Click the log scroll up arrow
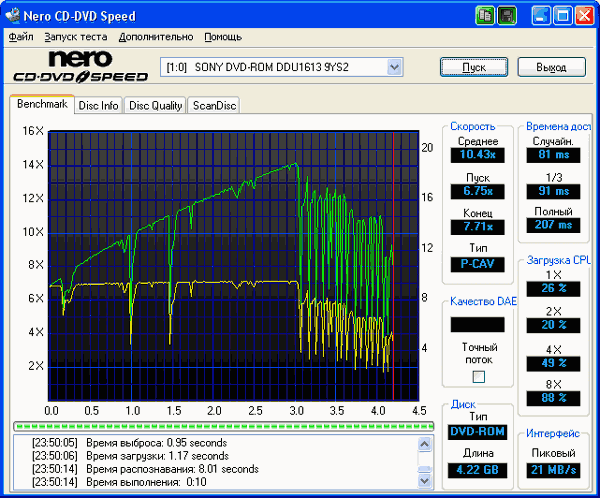600x498 pixels. click(x=424, y=444)
